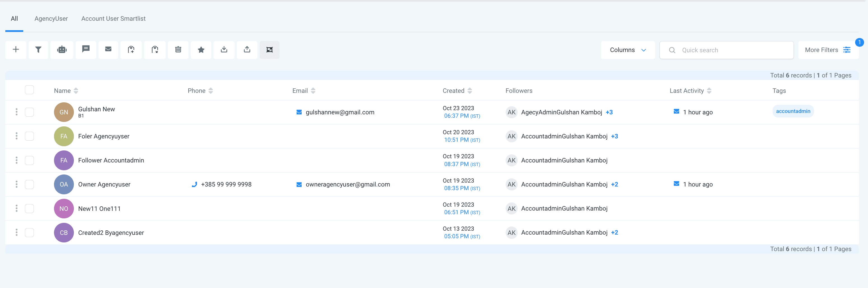Image resolution: width=868 pixels, height=288 pixels.
Task: Open the Columns dropdown
Action: pyautogui.click(x=628, y=50)
